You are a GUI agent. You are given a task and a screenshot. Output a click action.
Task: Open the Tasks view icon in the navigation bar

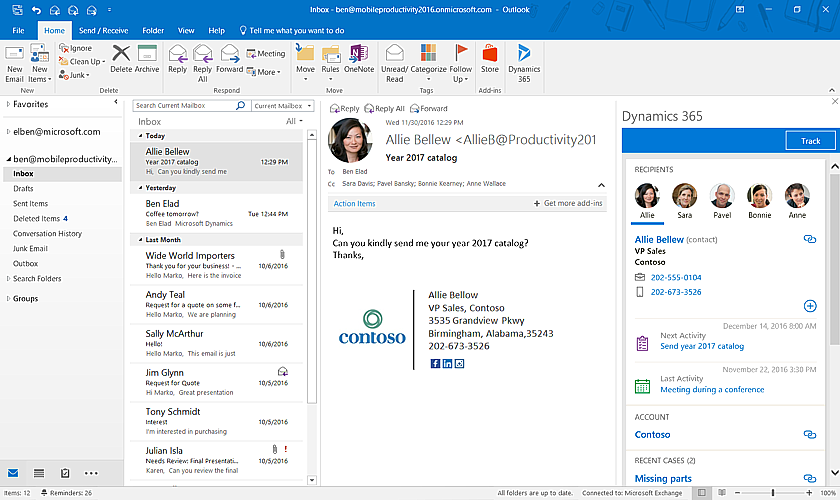(65, 473)
